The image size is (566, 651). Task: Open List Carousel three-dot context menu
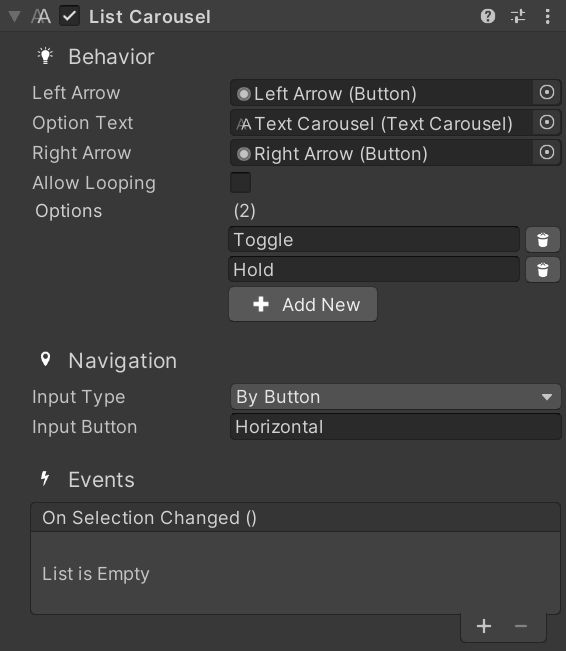point(547,17)
